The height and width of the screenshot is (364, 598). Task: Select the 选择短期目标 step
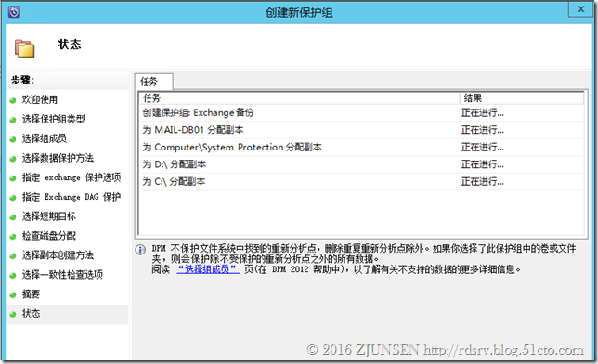49,216
